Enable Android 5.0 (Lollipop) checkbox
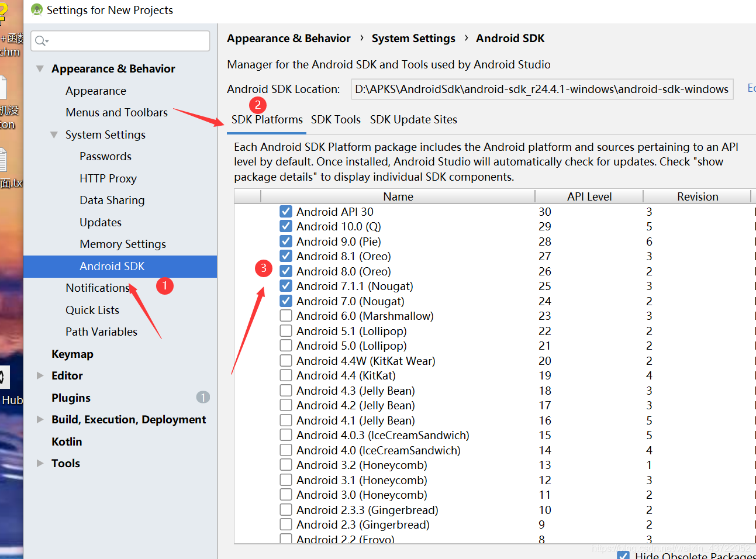The width and height of the screenshot is (756, 559). [x=286, y=346]
